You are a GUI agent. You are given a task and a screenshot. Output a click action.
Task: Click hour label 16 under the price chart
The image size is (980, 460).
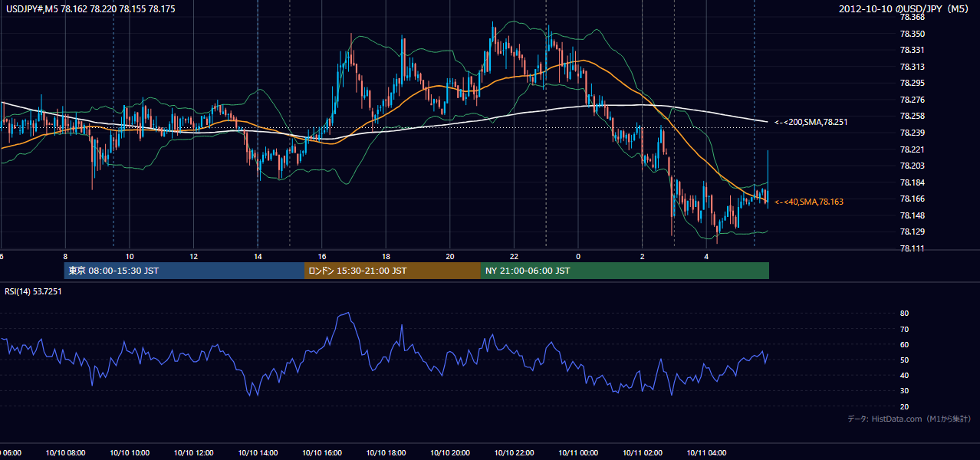(322, 256)
